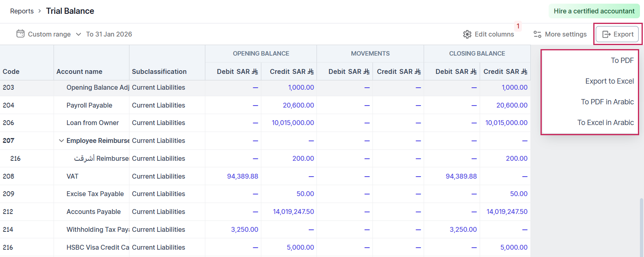Screen dimensions: 644x257
Task: Open Accounts Payable opening credit 14,019,247.50
Action: click(x=293, y=212)
